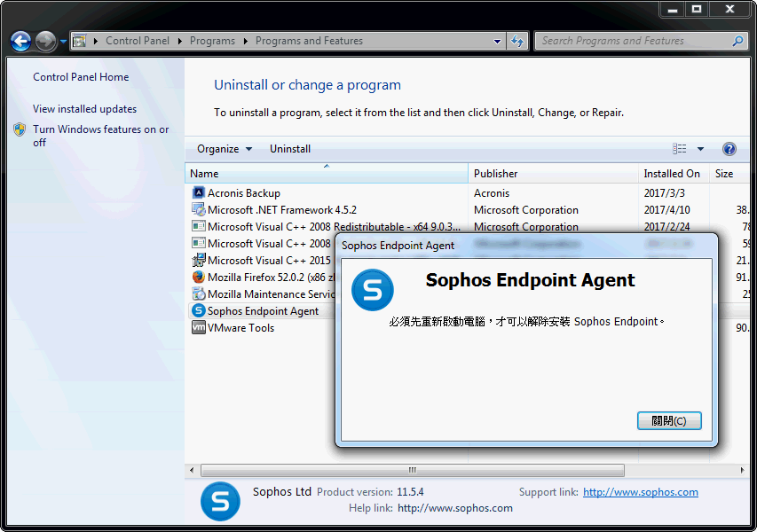Click the Mozilla Firefox icon in list
This screenshot has width=757, height=532.
tap(199, 277)
